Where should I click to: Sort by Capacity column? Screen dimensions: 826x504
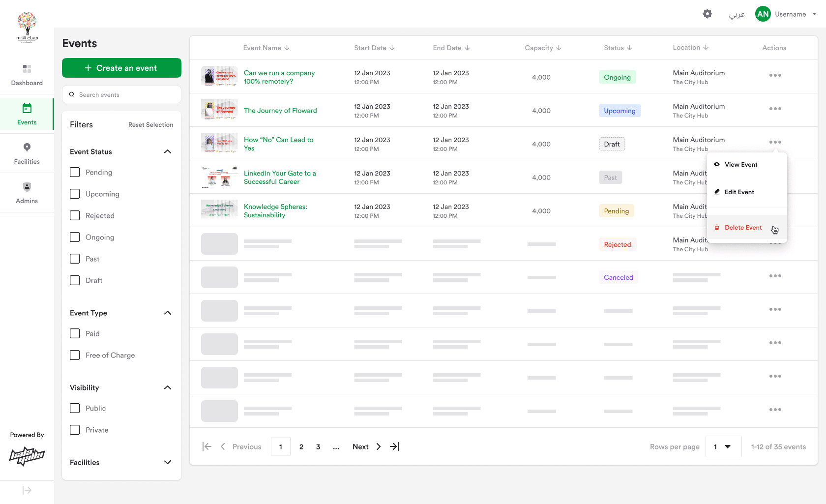(543, 48)
